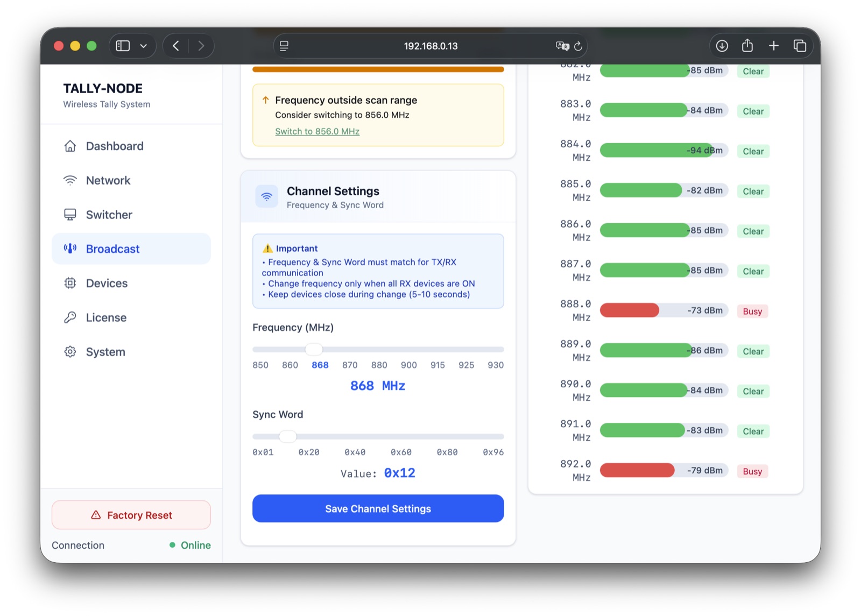Click the -94 dBm reading
Viewport: 861px width, 616px height.
(x=705, y=150)
